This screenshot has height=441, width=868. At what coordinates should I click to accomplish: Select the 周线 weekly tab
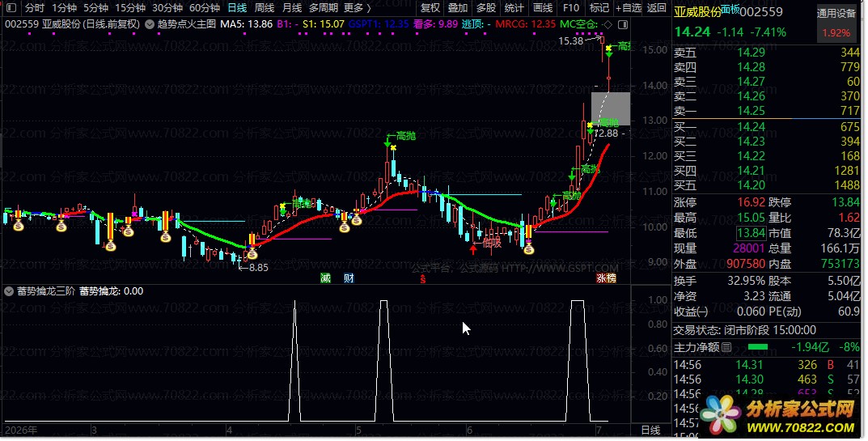[x=265, y=8]
